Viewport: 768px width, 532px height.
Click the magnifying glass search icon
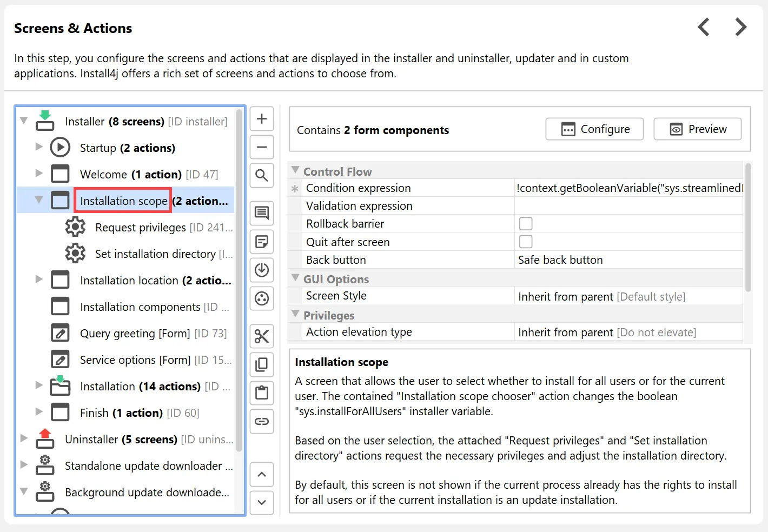click(262, 175)
